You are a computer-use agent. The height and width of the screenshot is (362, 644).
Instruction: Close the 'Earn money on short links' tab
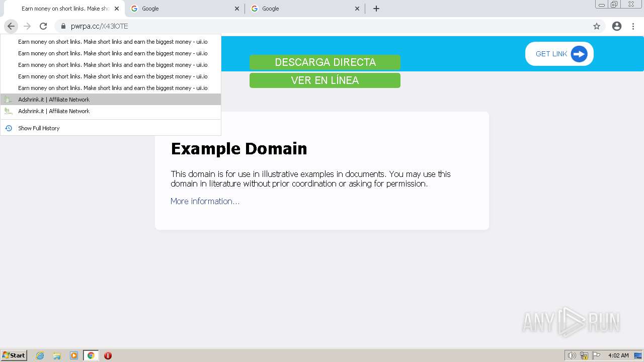116,9
